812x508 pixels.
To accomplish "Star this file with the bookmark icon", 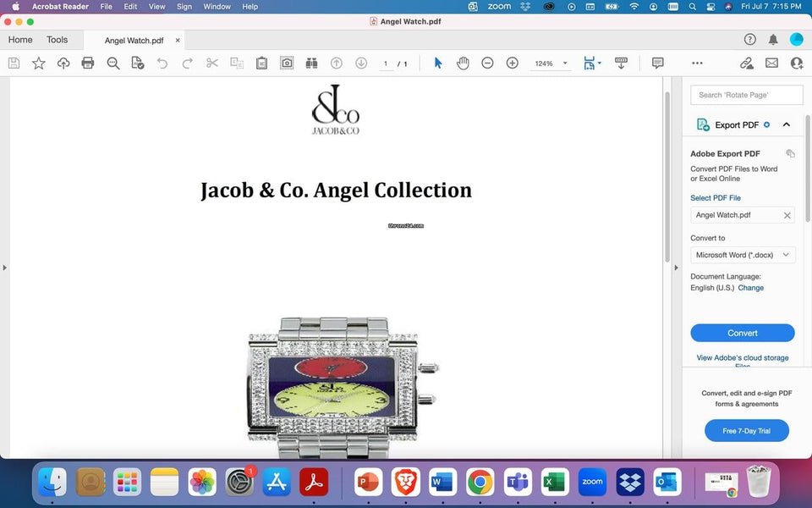I will (39, 63).
